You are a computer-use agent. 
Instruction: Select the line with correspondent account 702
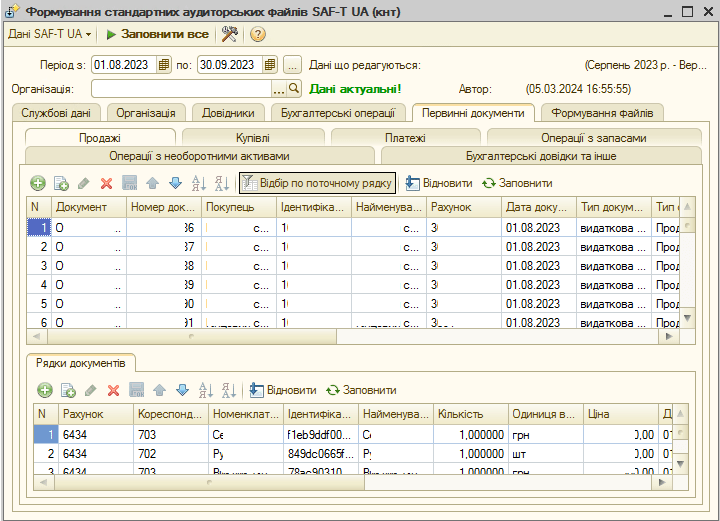pos(352,454)
